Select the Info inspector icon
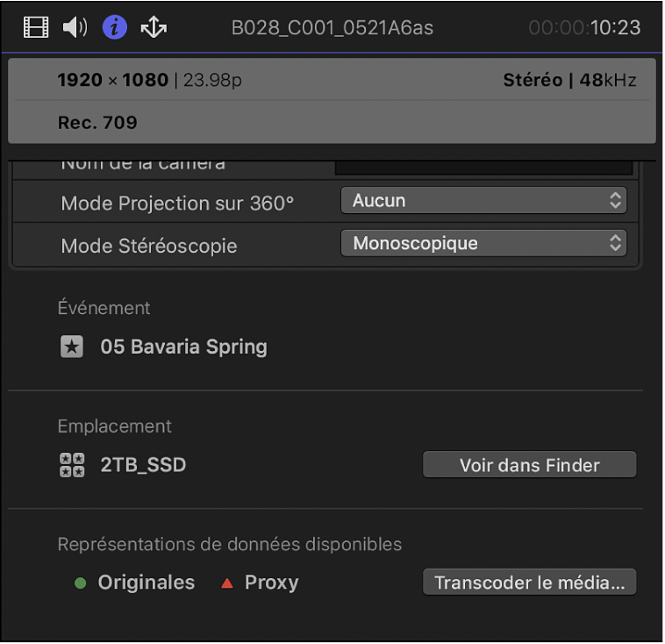This screenshot has width=665, height=644. [115, 28]
